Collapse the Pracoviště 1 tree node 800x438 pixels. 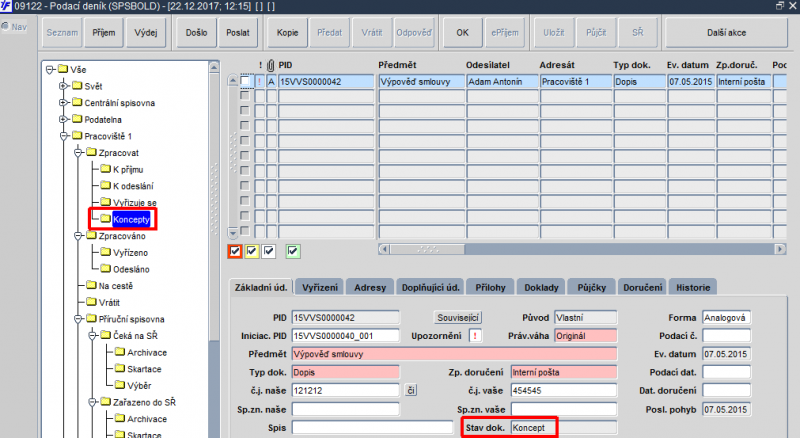click(63, 136)
